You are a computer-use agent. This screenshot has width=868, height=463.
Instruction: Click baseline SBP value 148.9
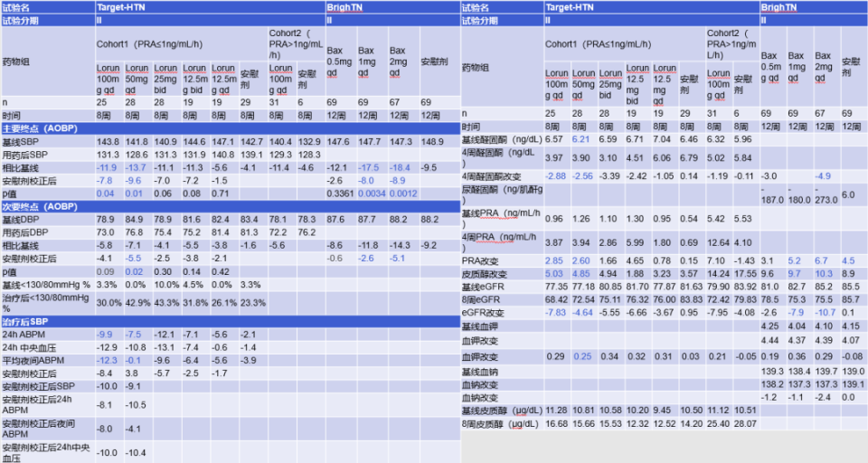click(432, 142)
